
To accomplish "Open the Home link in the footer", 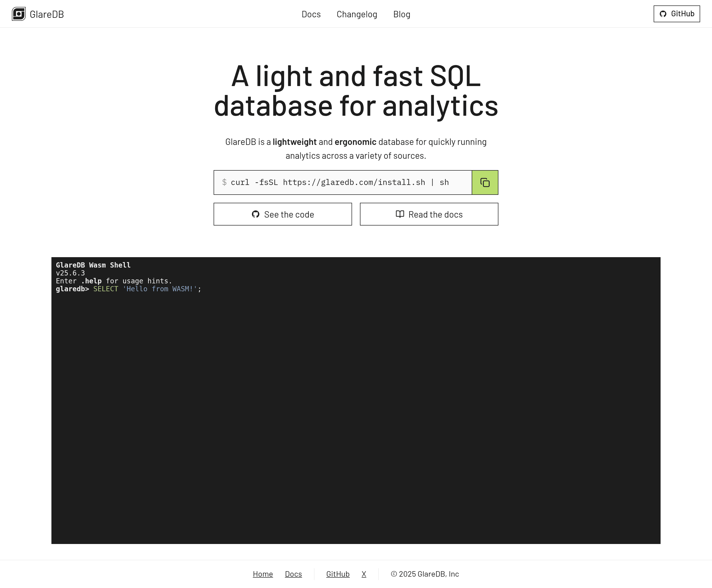I will (263, 574).
